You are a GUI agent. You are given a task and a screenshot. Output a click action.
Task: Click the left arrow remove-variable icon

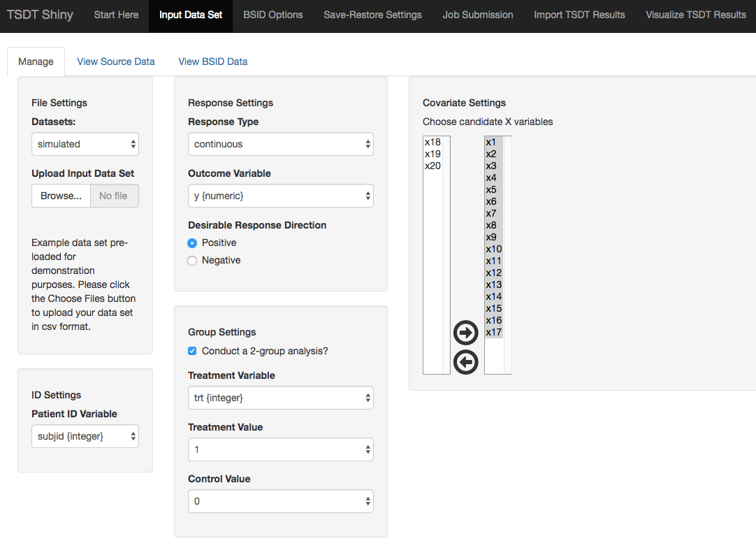point(466,362)
